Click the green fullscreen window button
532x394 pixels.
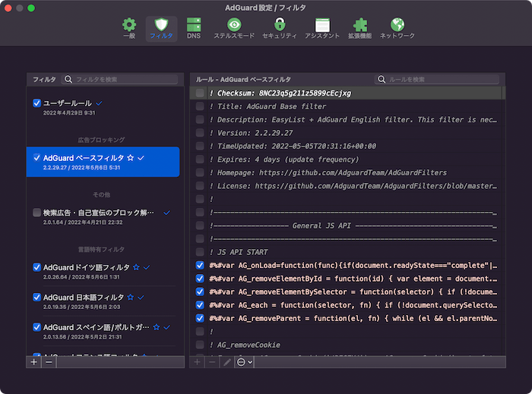(x=31, y=8)
